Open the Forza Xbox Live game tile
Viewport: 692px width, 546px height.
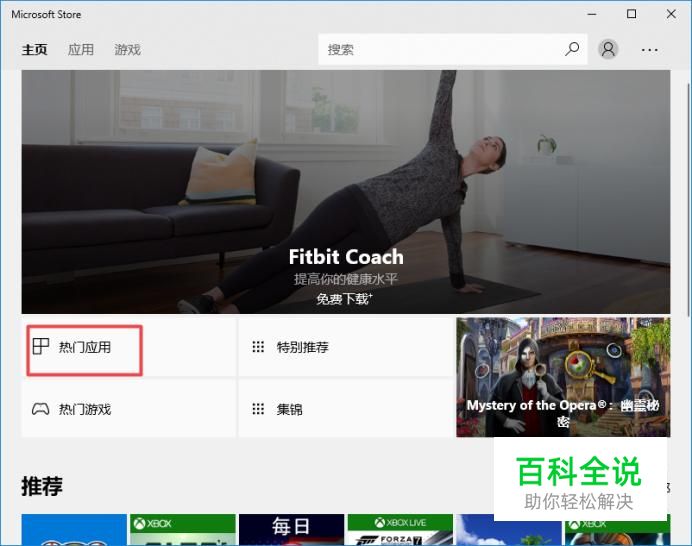pyautogui.click(x=400, y=530)
